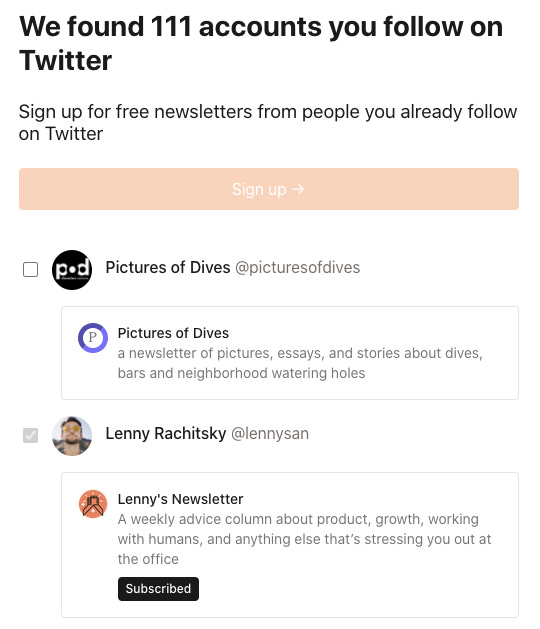Select the Lenny's Newsletter card

290,545
